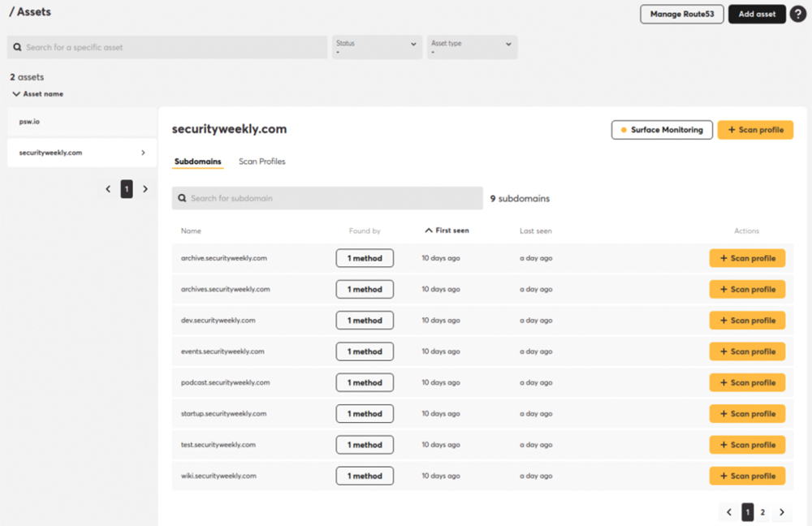Switch to the Scan Profiles tab
This screenshot has height=526, width=812.
point(261,162)
